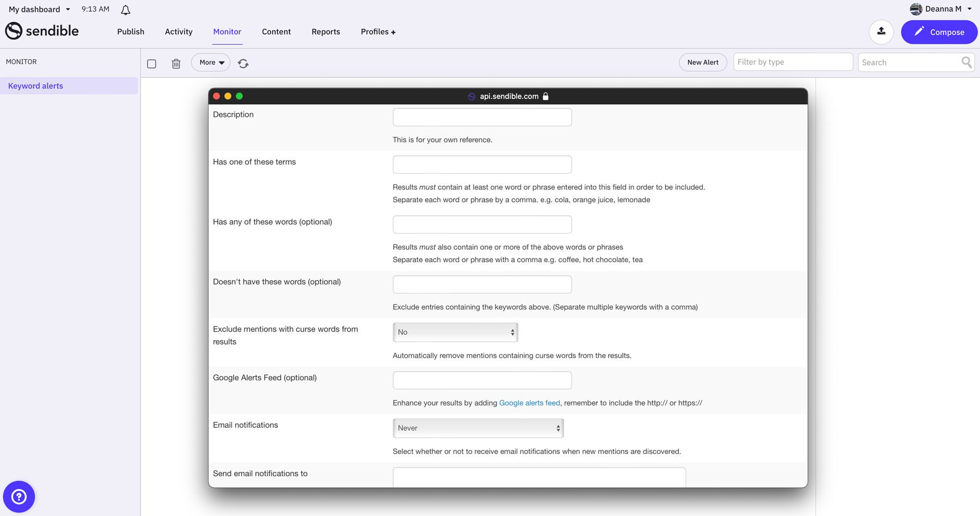Click the Sendible logo
This screenshot has width=980, height=516.
(41, 31)
